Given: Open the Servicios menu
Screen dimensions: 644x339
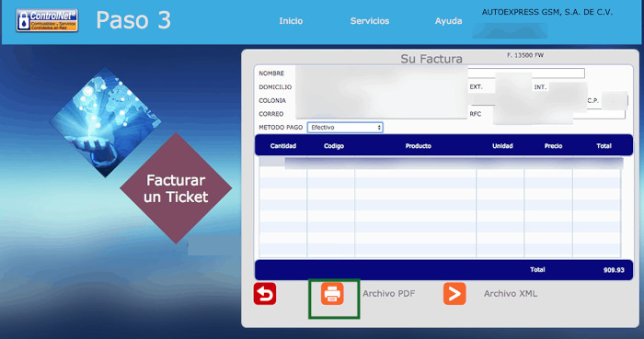Looking at the screenshot, I should [370, 21].
